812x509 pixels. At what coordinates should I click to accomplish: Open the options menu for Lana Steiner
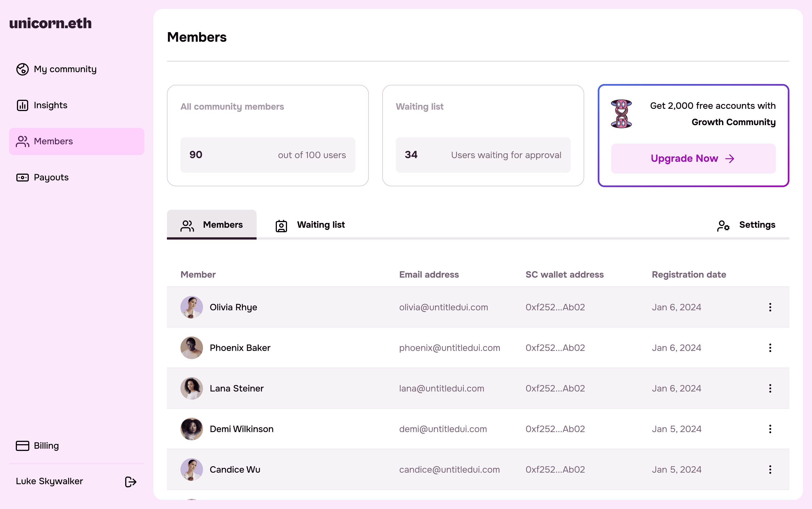(770, 388)
